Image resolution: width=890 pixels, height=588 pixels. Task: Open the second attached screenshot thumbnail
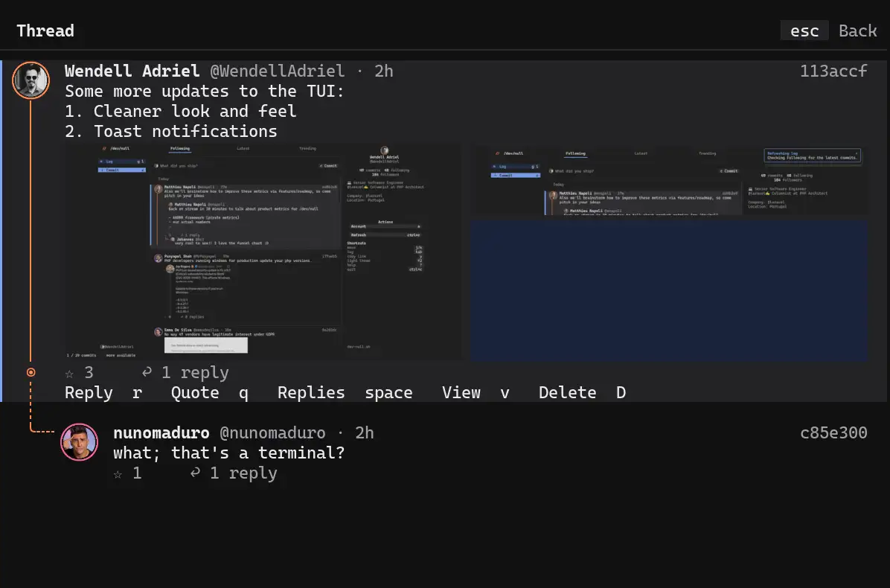pos(669,252)
